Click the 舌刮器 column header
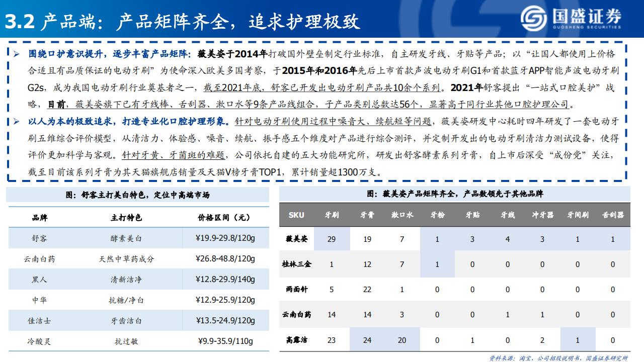This screenshot has height=362, width=644. point(613,215)
